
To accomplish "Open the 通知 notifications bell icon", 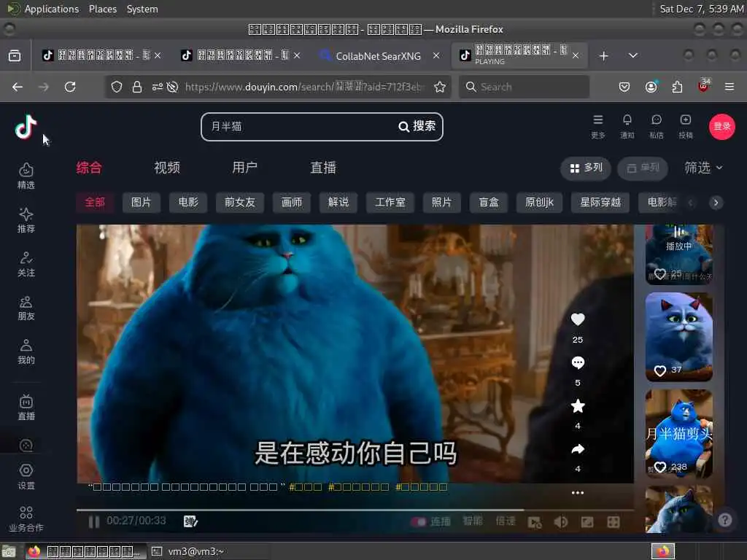I will pos(627,127).
